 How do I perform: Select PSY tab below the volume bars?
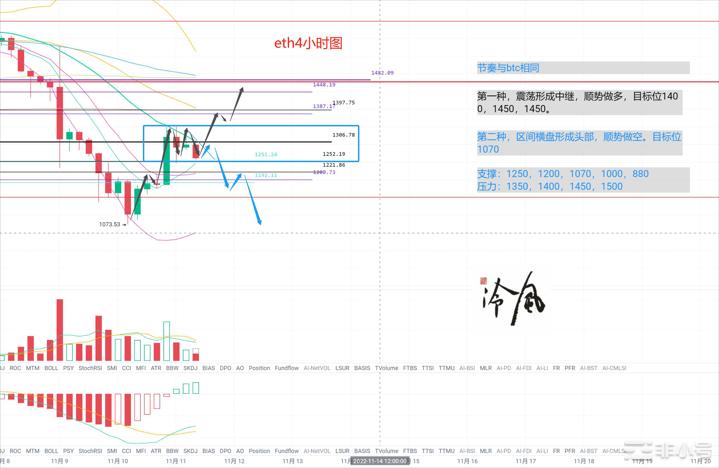pyautogui.click(x=68, y=368)
